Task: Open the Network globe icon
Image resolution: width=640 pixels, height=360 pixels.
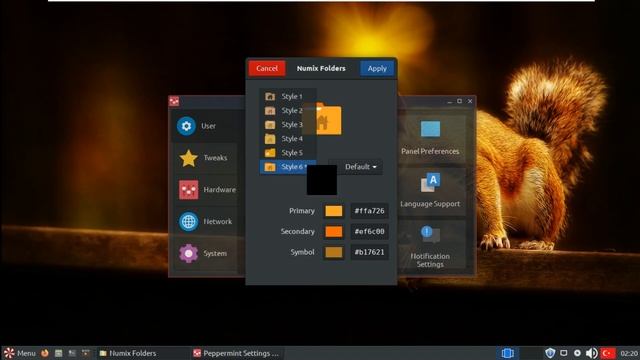Action: tap(189, 222)
